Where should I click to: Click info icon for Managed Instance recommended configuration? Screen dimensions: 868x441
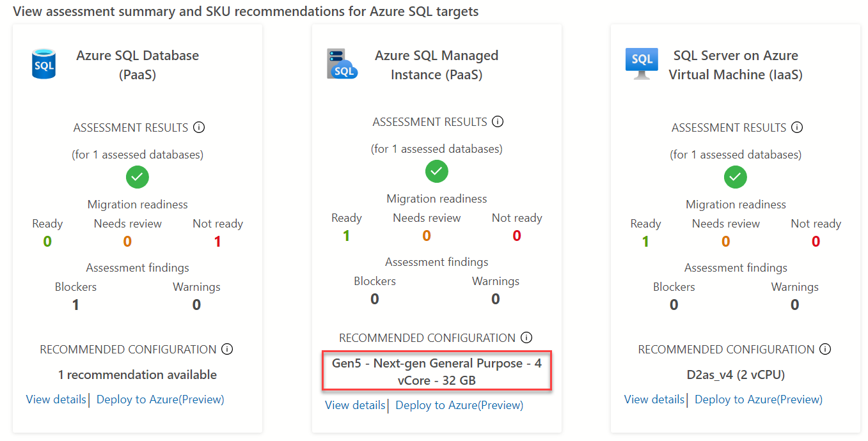click(x=526, y=337)
